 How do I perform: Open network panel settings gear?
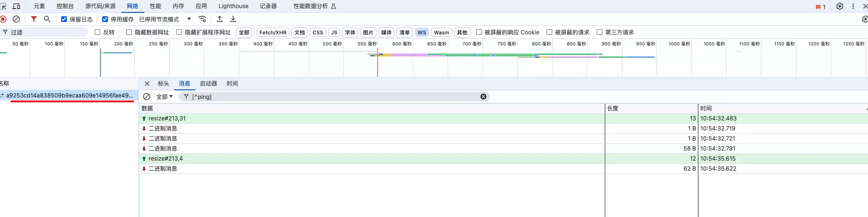tap(865, 19)
